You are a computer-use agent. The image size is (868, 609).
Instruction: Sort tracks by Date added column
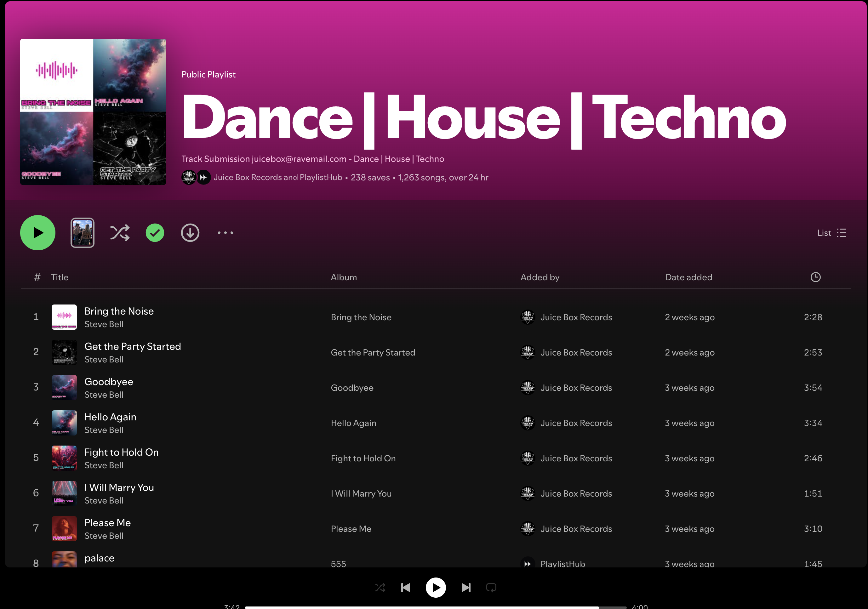pyautogui.click(x=688, y=277)
